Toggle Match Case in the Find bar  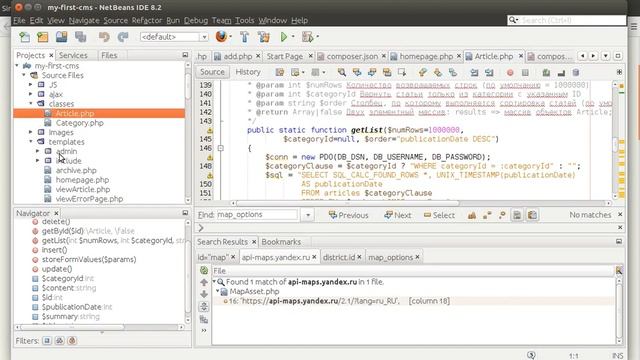(472, 215)
